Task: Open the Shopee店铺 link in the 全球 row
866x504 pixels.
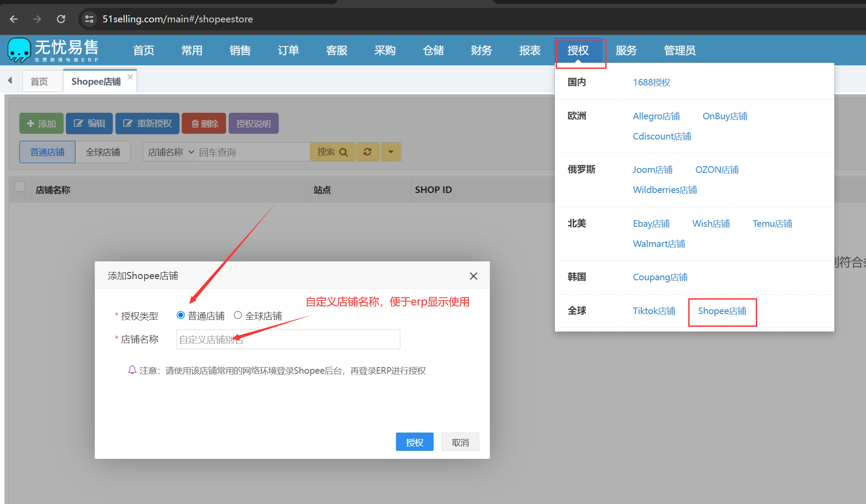Action: tap(722, 311)
